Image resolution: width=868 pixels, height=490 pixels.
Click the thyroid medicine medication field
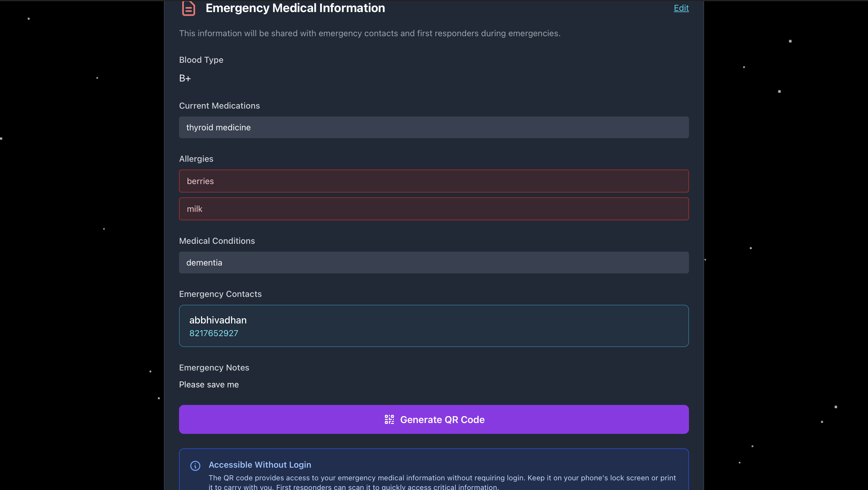click(x=433, y=127)
